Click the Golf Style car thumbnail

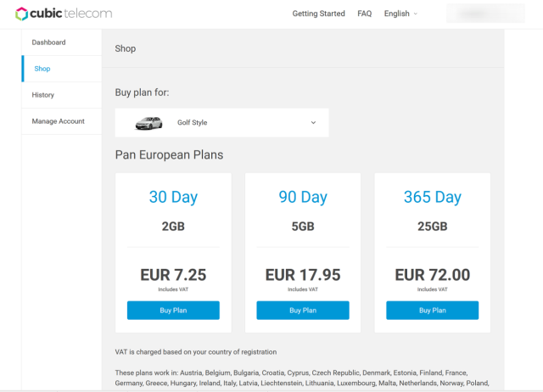pyautogui.click(x=148, y=123)
